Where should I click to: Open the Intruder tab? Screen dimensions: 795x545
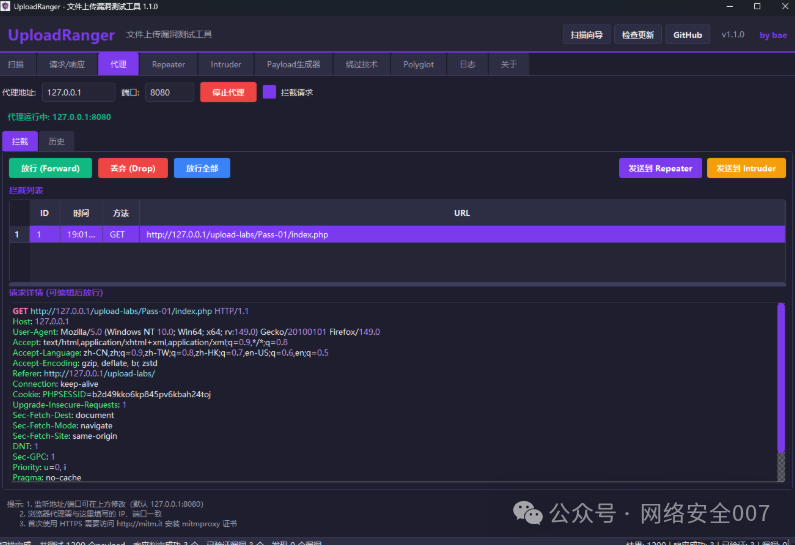(x=226, y=64)
